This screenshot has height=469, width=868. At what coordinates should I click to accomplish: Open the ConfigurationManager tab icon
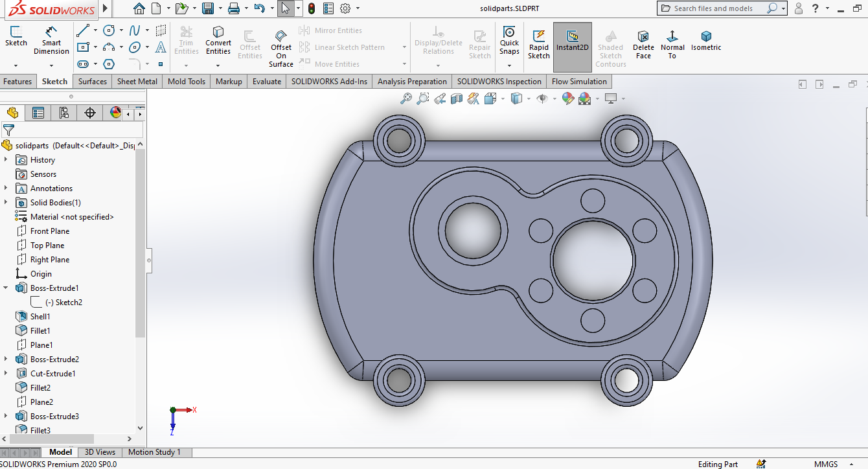[x=64, y=113]
